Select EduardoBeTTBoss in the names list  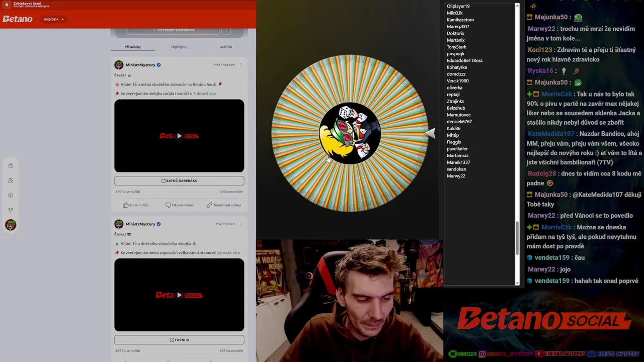coord(465,60)
